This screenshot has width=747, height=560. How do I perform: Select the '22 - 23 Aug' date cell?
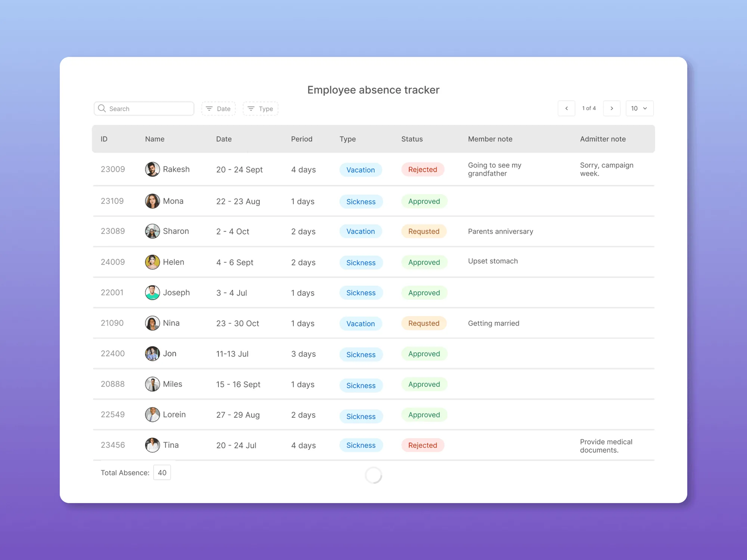point(238,201)
